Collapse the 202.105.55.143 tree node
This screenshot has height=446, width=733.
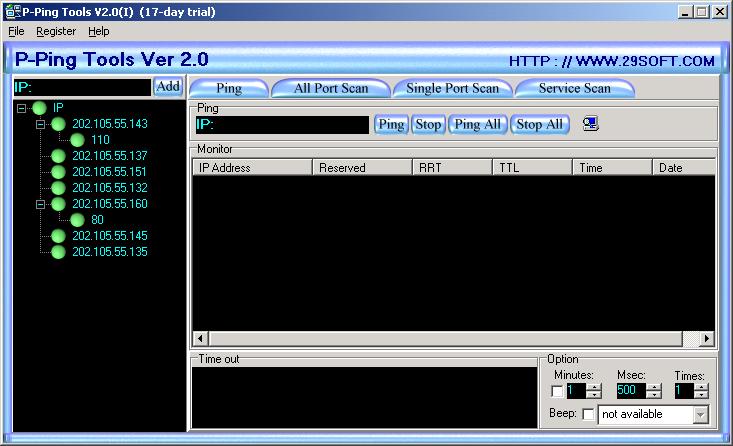[x=41, y=124]
